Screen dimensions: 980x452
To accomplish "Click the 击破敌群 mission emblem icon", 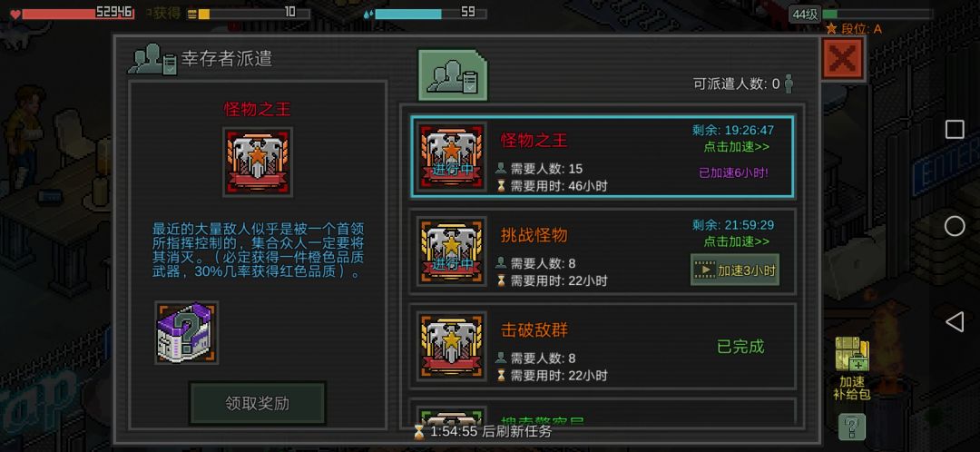I will point(451,346).
